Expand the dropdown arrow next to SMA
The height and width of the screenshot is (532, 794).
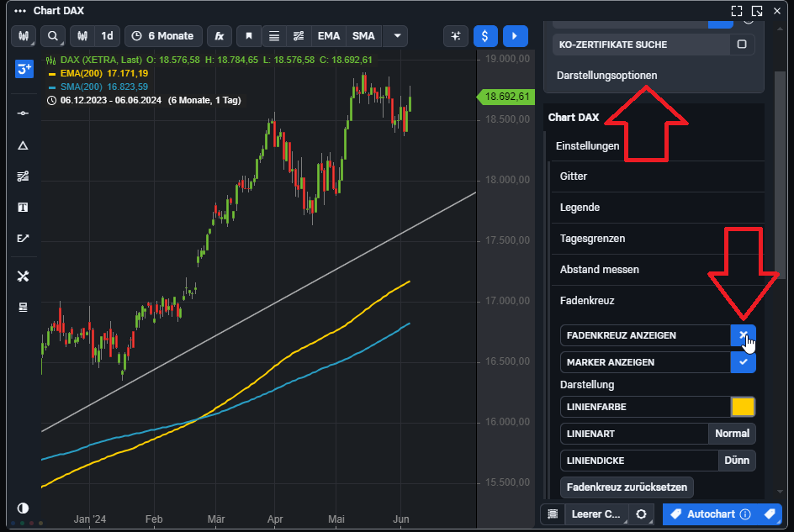pos(395,36)
